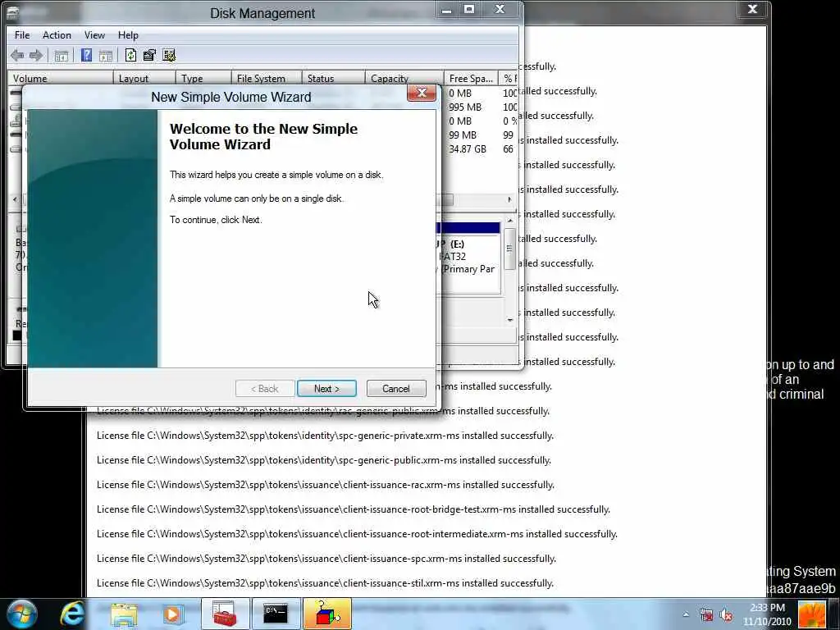Open the Properties toolbar icon
The height and width of the screenshot is (630, 840).
click(149, 55)
